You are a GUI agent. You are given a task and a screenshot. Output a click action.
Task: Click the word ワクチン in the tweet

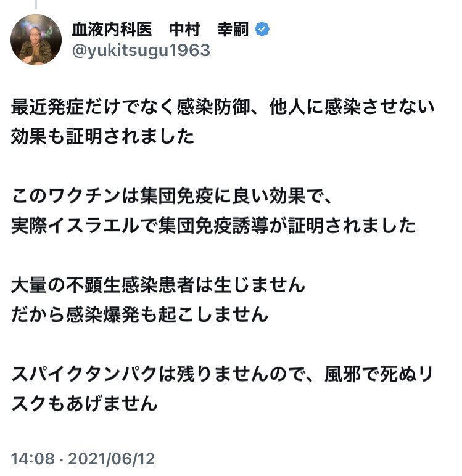tap(84, 196)
